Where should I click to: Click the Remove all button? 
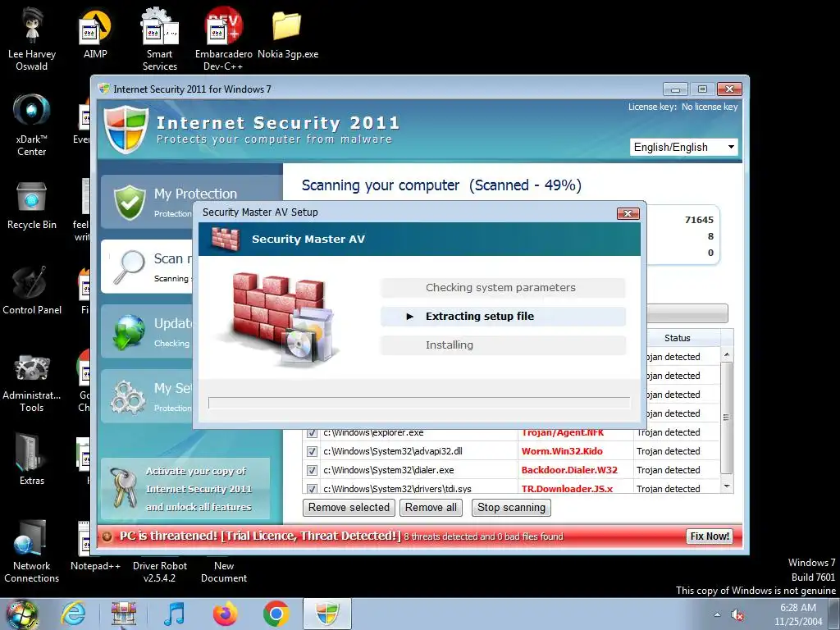click(431, 507)
